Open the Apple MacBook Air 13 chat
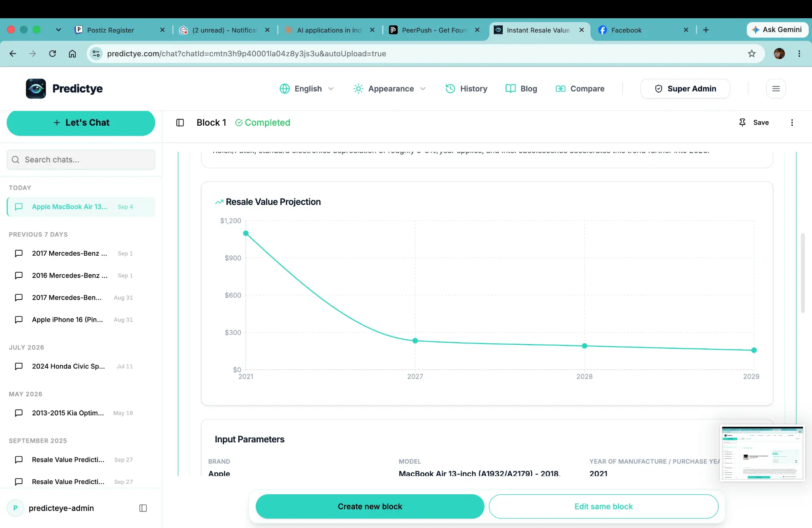 click(x=81, y=207)
